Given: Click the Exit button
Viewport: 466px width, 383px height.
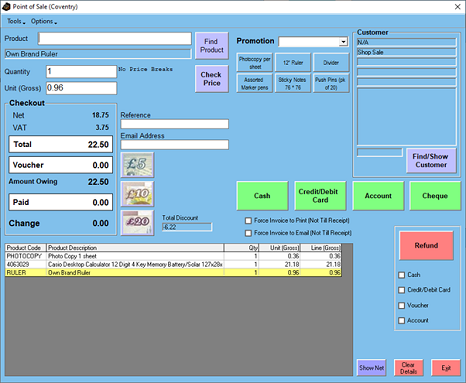Looking at the screenshot, I should [x=446, y=368].
